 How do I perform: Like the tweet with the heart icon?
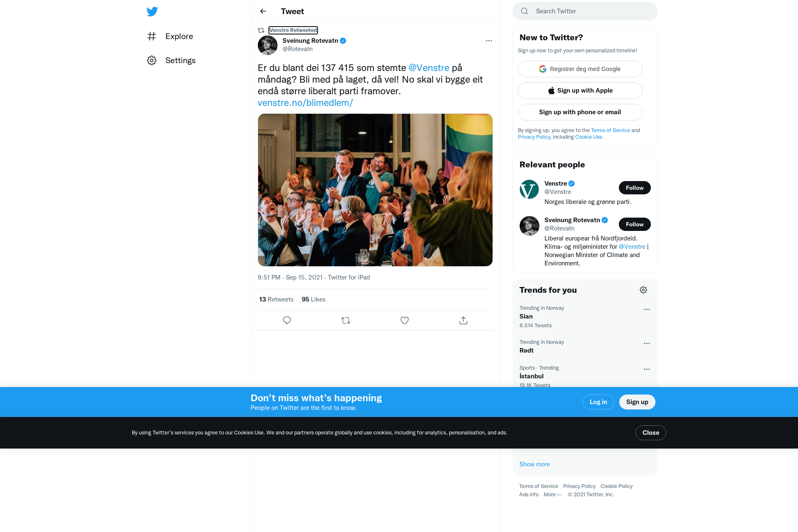point(404,321)
